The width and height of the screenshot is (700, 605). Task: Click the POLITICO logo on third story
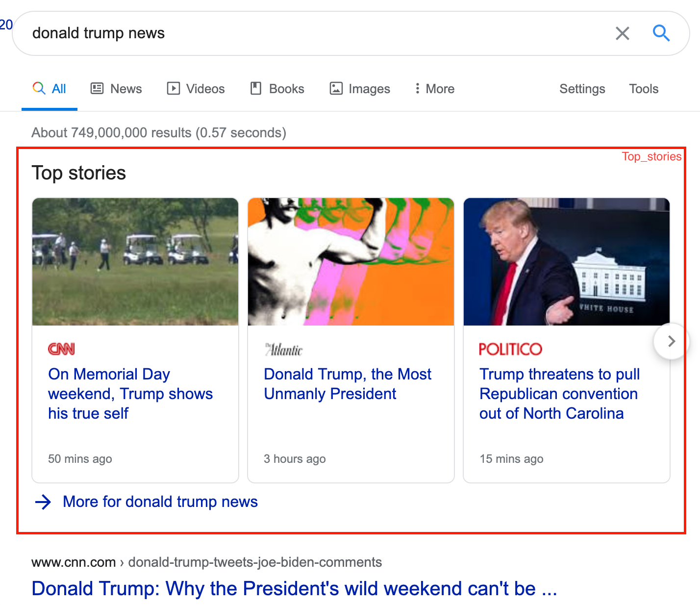(511, 349)
